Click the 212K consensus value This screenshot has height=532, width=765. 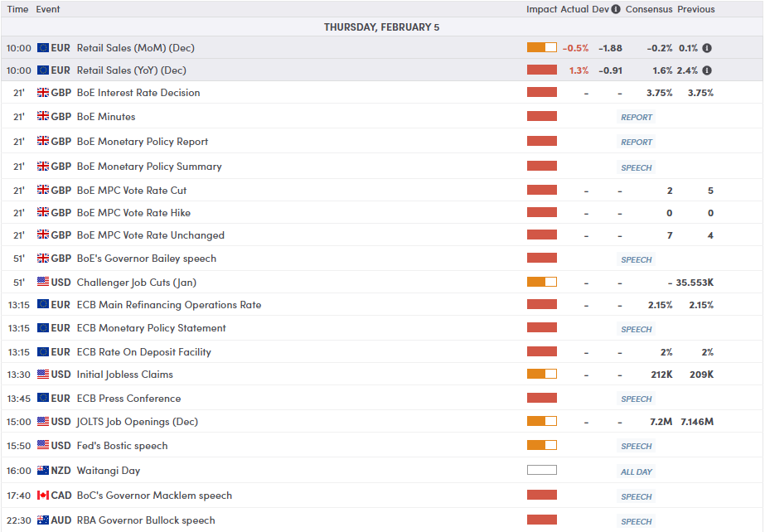click(661, 375)
